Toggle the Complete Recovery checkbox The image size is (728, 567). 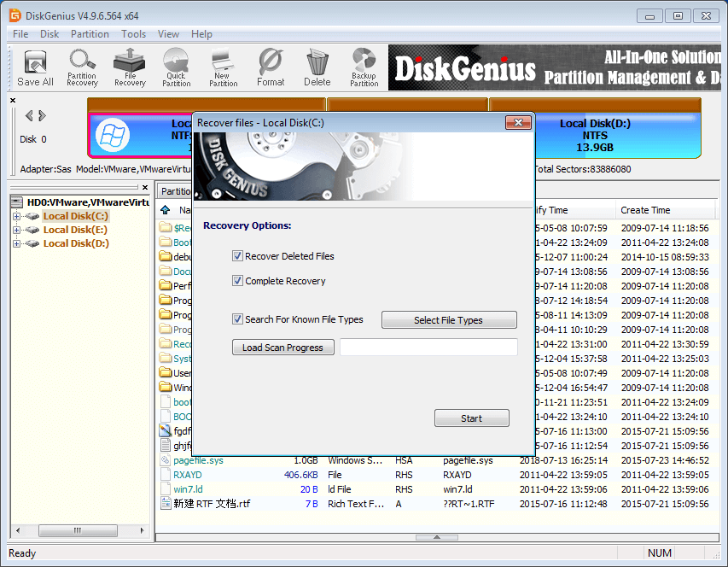(237, 281)
